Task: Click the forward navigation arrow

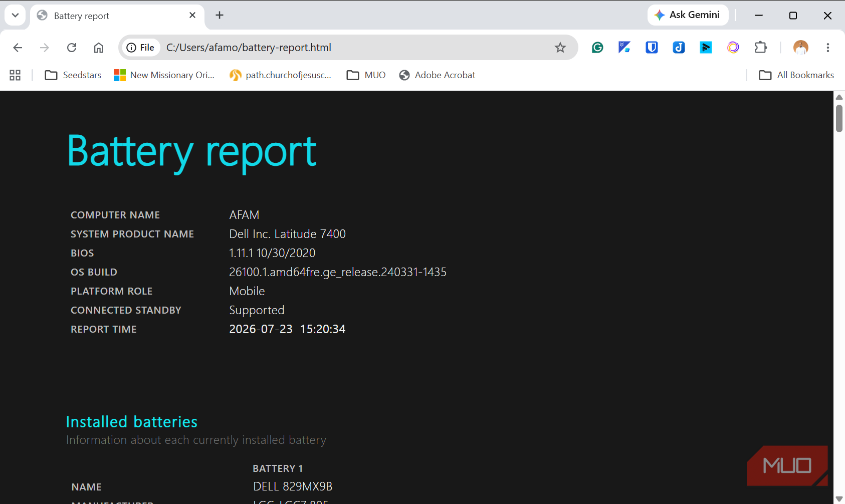Action: pos(45,48)
